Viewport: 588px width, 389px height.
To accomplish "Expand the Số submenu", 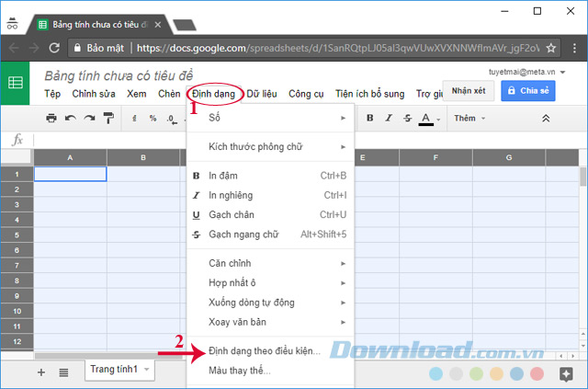I will 266,118.
